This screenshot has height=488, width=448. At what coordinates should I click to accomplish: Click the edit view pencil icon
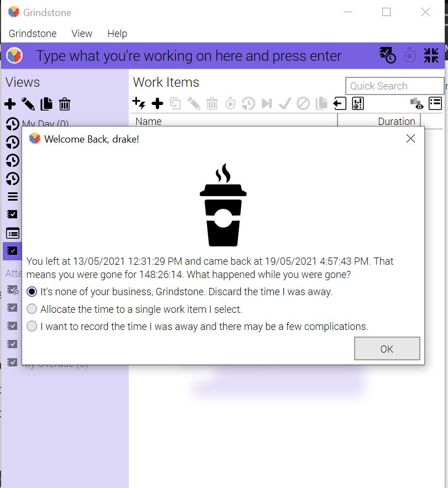point(28,104)
